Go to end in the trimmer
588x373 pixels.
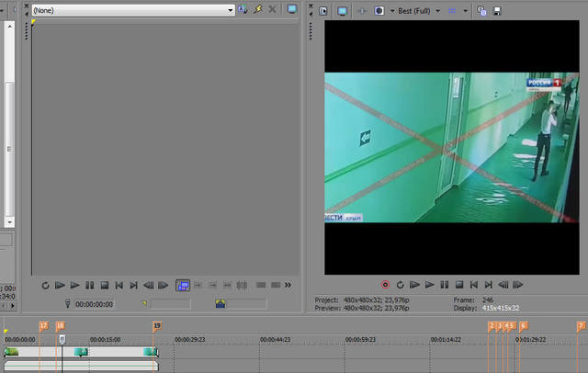(133, 286)
